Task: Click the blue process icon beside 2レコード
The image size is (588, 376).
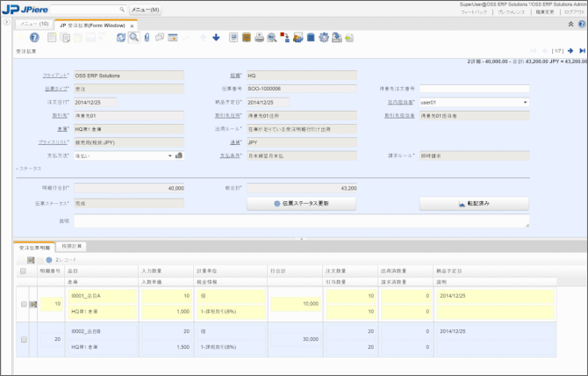Action: point(49,260)
